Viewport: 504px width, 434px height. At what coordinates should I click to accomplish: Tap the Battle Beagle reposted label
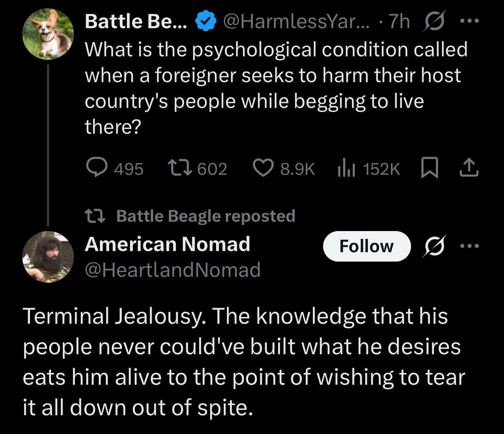click(x=206, y=216)
